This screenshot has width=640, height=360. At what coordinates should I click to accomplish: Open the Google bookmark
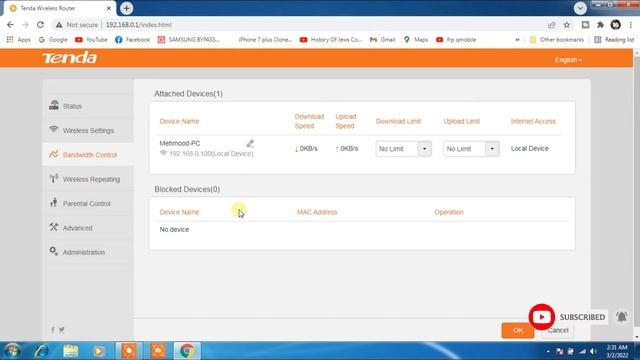point(53,40)
